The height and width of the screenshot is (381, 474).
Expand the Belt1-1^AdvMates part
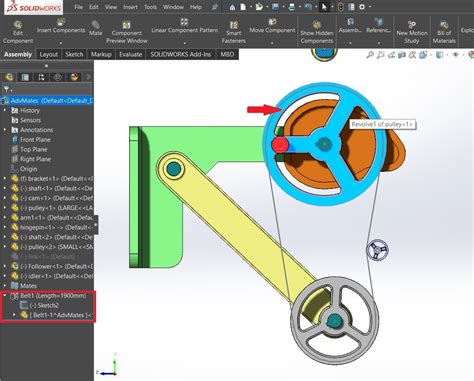tap(14, 315)
